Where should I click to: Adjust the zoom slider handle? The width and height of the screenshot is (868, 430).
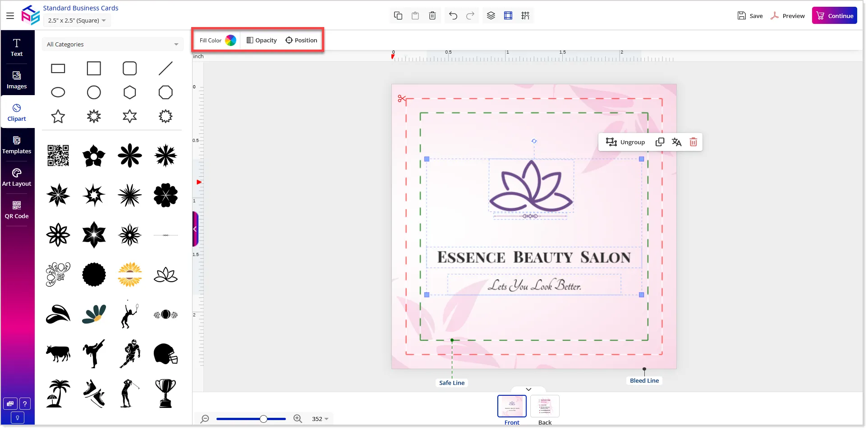(263, 419)
